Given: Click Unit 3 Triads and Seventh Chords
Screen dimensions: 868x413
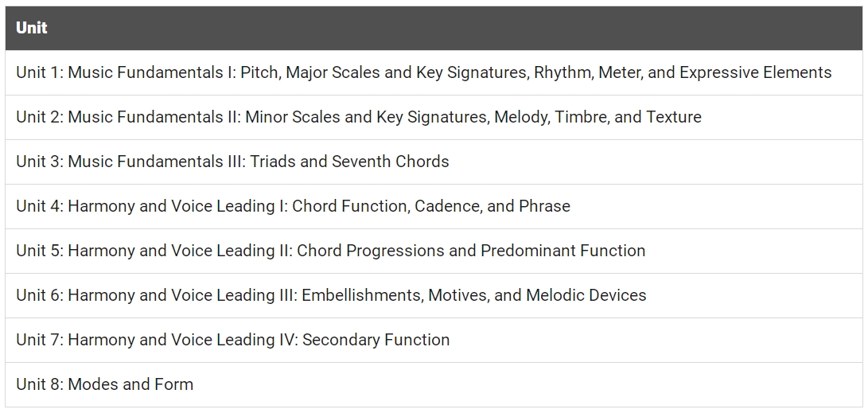Looking at the screenshot, I should 434,162.
